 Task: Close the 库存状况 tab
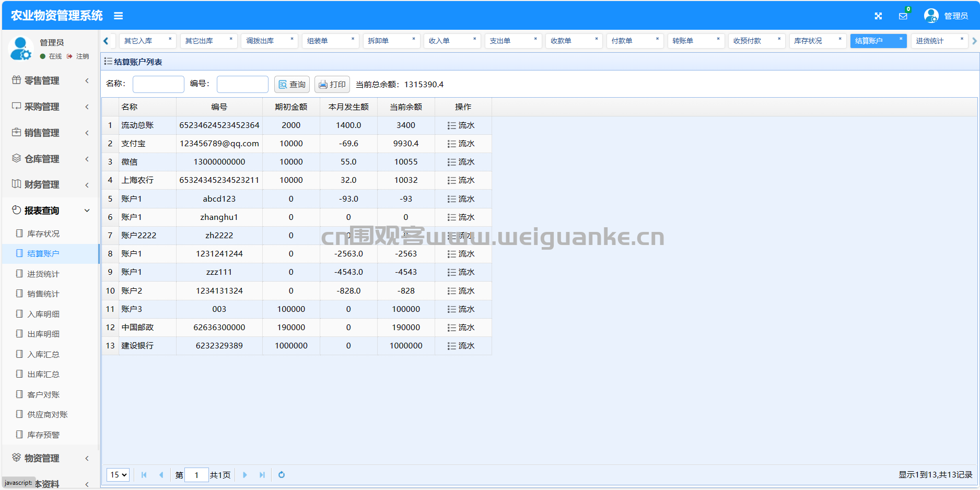[x=840, y=39]
